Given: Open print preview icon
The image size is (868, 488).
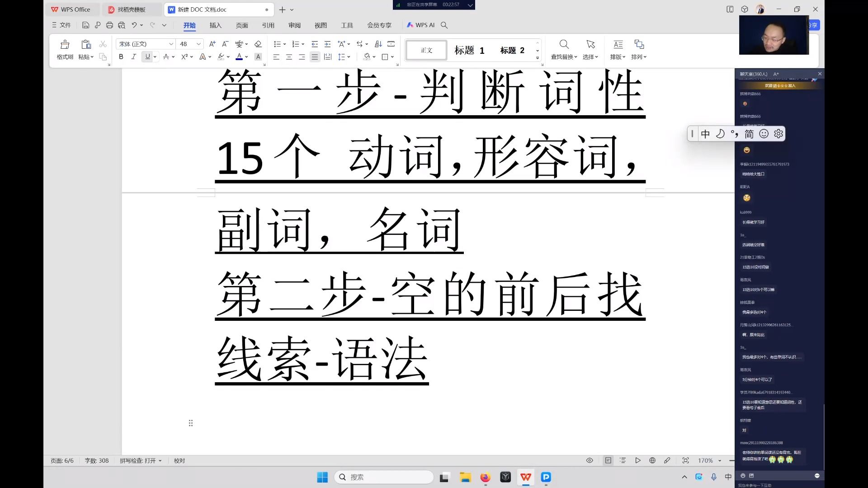Looking at the screenshot, I should tap(122, 25).
